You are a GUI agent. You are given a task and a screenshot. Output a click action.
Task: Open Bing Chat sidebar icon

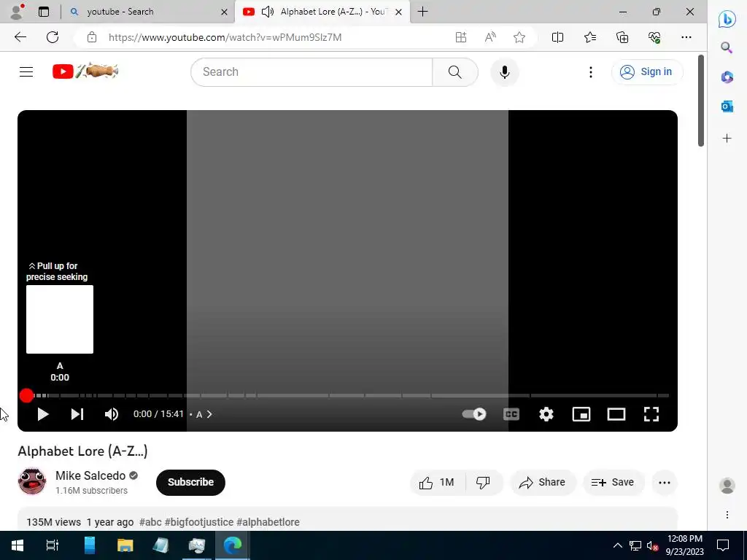click(727, 19)
